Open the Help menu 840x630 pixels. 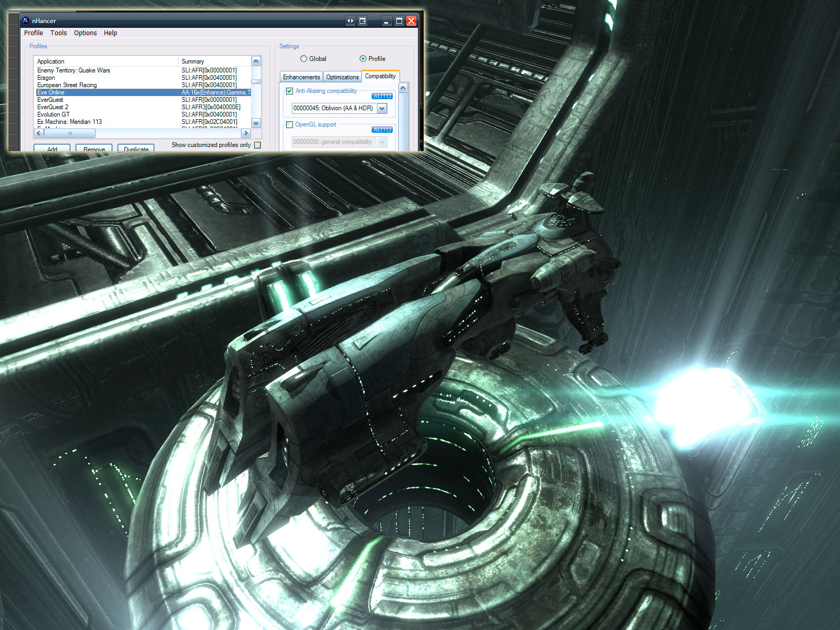(x=110, y=33)
